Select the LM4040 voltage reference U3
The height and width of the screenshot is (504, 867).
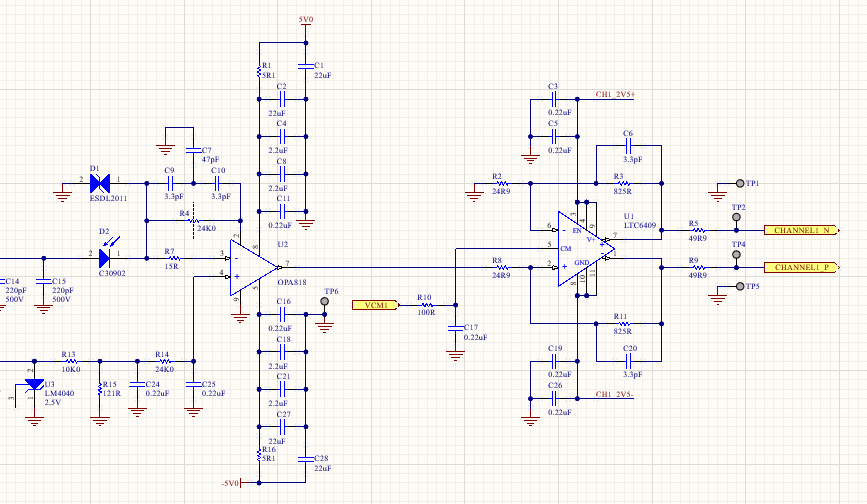tap(35, 385)
